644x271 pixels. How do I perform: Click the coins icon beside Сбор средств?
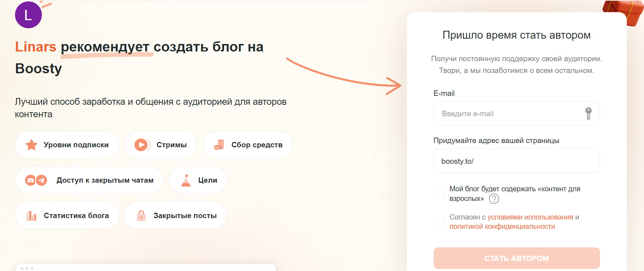tap(219, 145)
